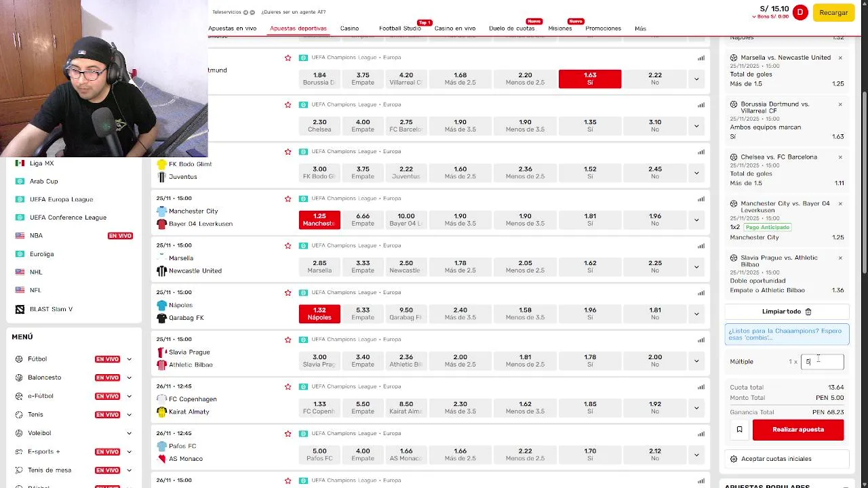
Task: Click the stake amount input field
Action: 823,362
